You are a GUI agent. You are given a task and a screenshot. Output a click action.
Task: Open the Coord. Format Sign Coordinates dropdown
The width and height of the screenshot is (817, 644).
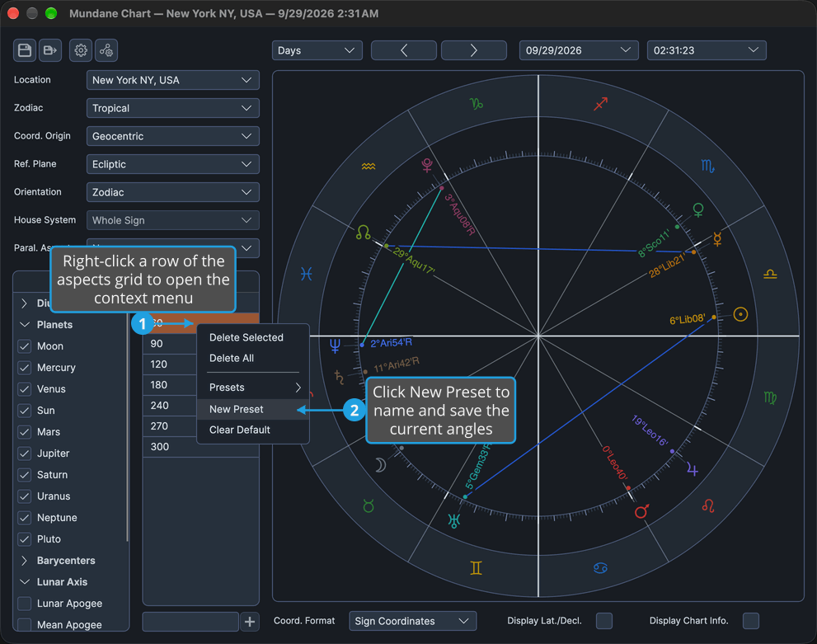[413, 621]
